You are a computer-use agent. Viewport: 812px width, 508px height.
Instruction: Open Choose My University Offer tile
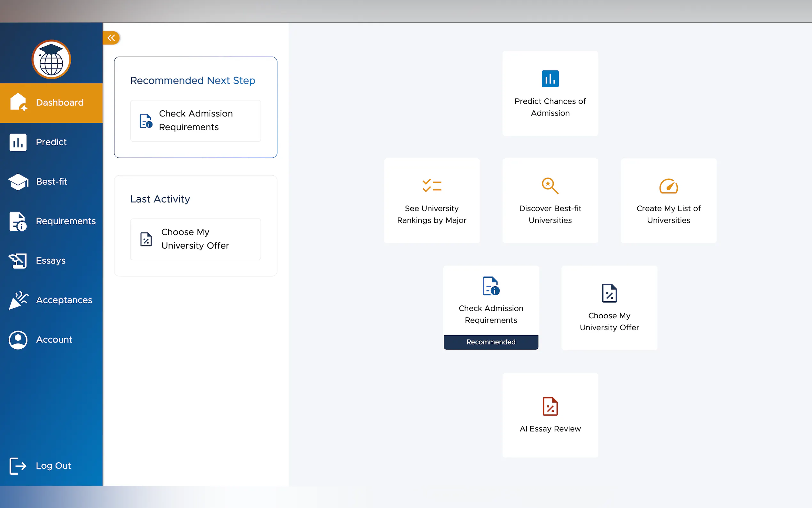click(609, 308)
